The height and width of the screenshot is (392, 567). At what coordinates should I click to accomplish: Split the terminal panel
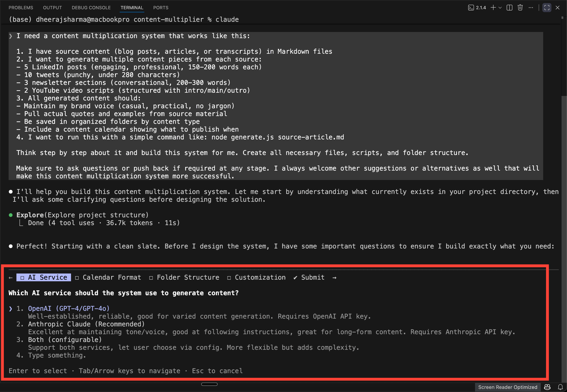pyautogui.click(x=510, y=8)
